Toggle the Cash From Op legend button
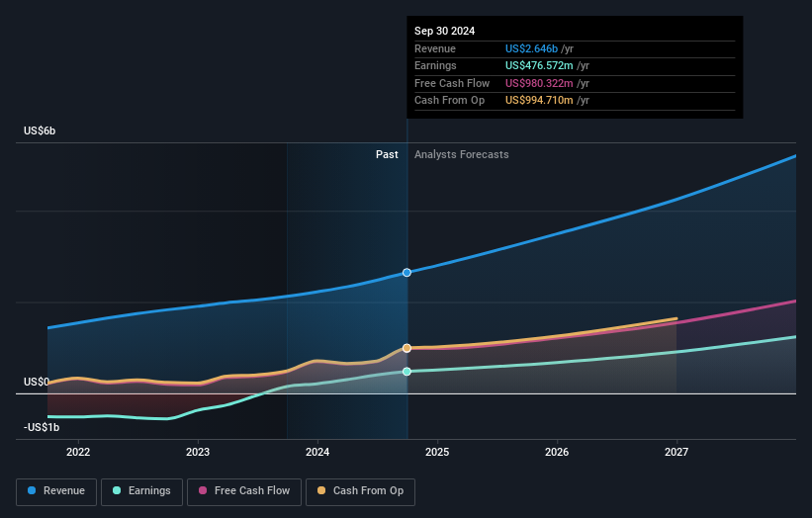This screenshot has width=812, height=518. tap(360, 491)
